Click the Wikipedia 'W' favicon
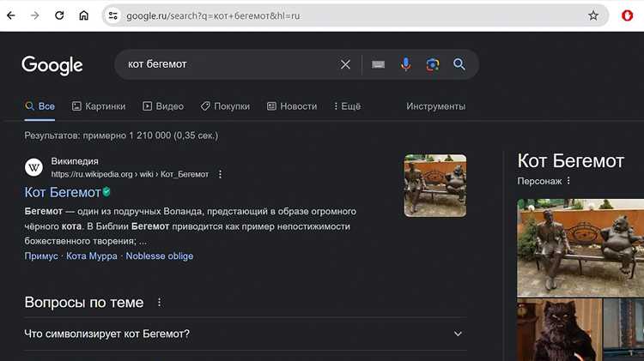This screenshot has width=644, height=361. 33,167
